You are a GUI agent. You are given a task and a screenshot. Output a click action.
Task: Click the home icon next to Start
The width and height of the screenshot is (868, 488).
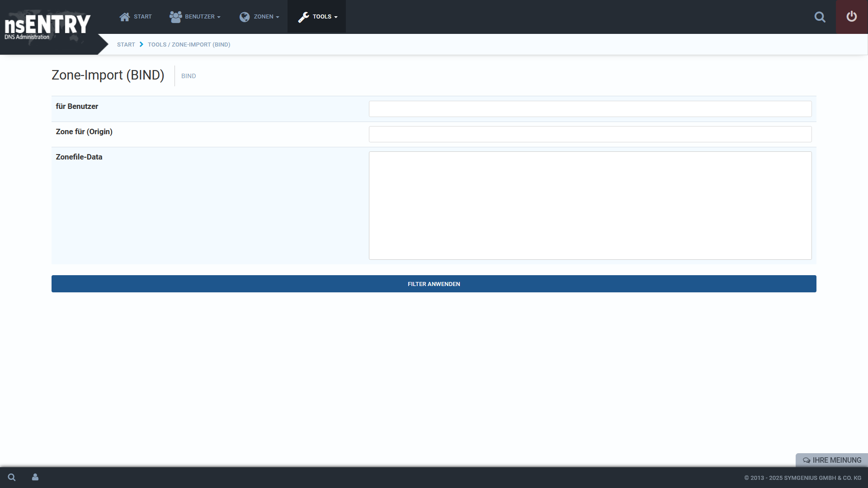[124, 17]
